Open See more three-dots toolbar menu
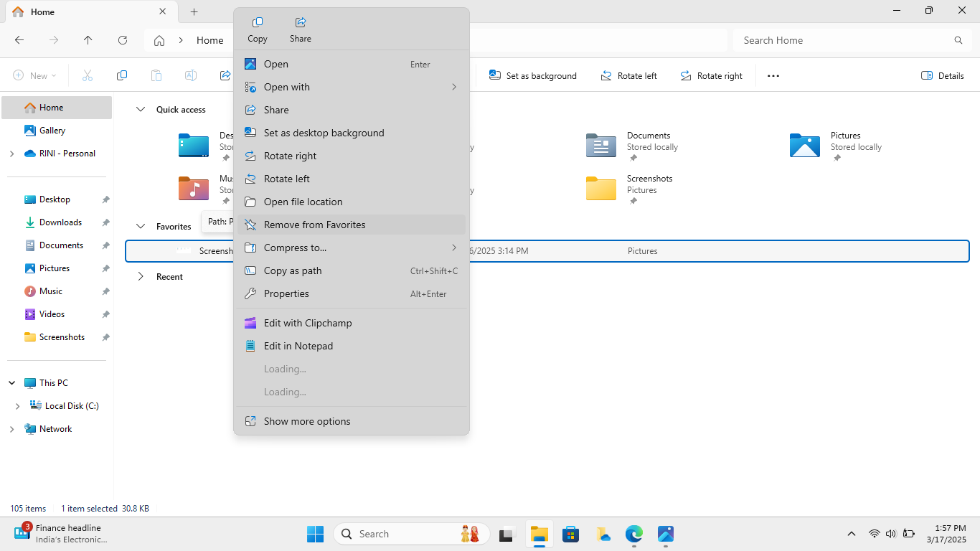 pos(773,75)
